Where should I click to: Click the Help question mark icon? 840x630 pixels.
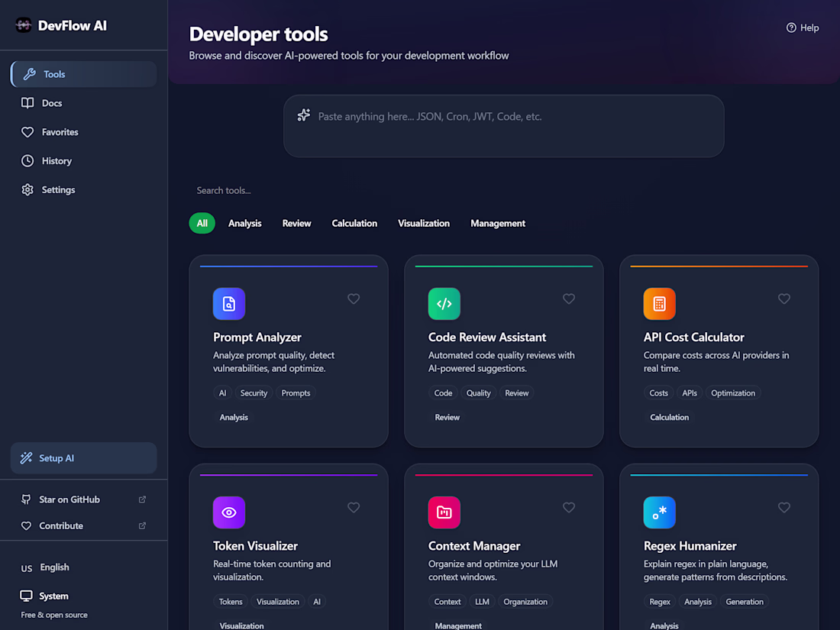click(790, 27)
